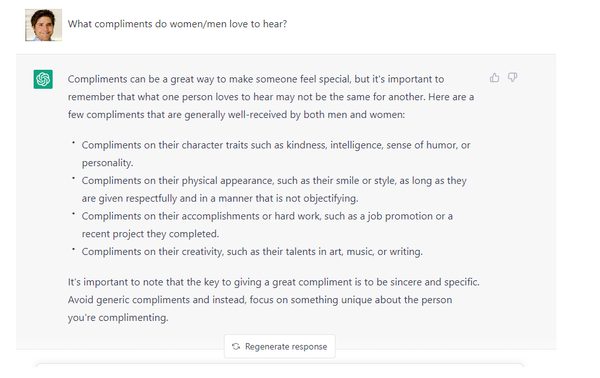Click the closing paragraph 'It's important to note'
This screenshot has height=378, width=600.
(274, 300)
